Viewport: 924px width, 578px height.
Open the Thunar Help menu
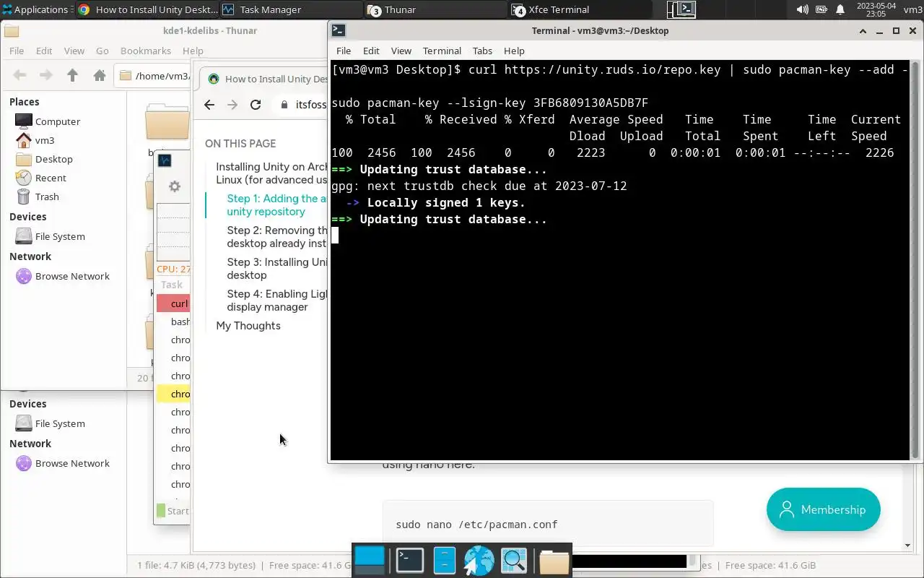[x=193, y=51]
